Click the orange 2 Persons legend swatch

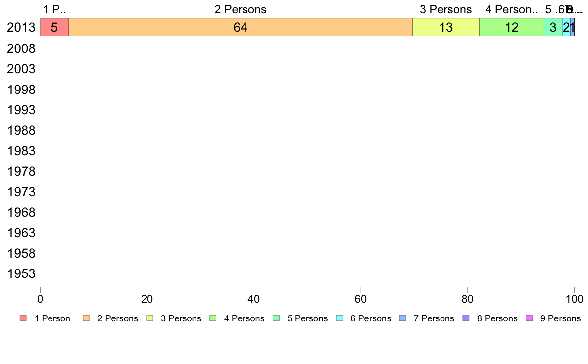tap(86, 318)
